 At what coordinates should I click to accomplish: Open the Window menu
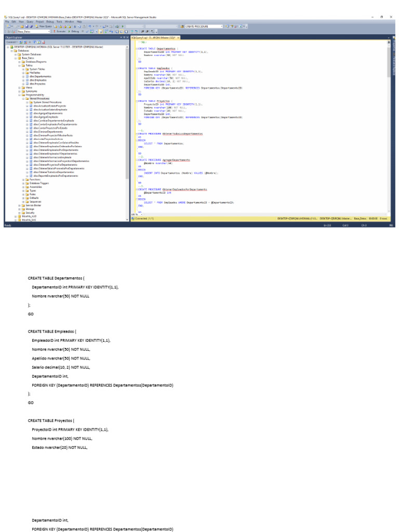click(x=69, y=21)
